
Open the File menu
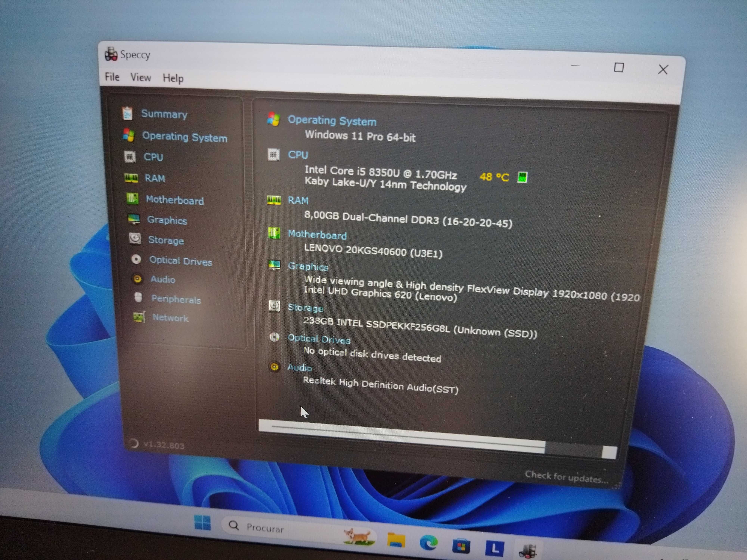[x=112, y=77]
